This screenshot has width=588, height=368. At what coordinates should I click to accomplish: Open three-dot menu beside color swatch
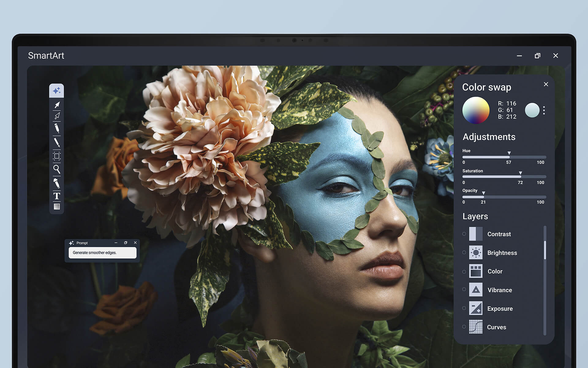(544, 110)
